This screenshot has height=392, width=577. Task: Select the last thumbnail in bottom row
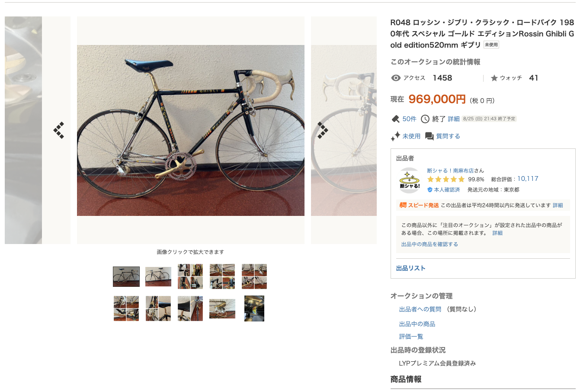click(x=254, y=308)
